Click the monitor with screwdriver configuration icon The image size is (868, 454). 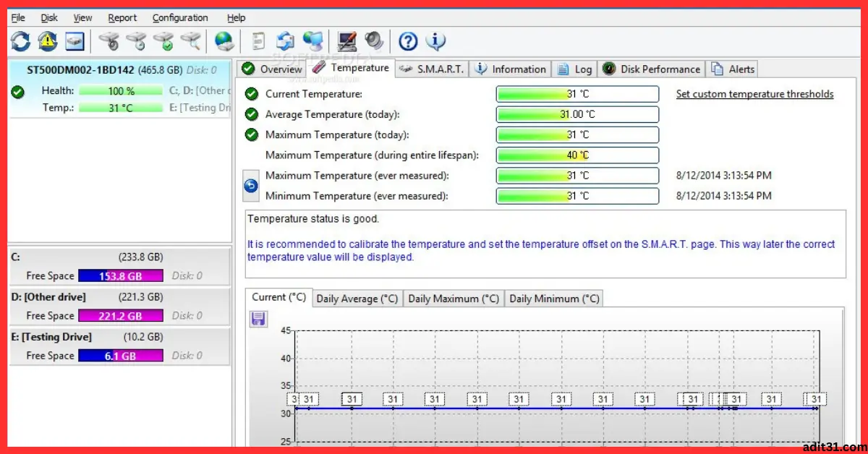point(346,41)
